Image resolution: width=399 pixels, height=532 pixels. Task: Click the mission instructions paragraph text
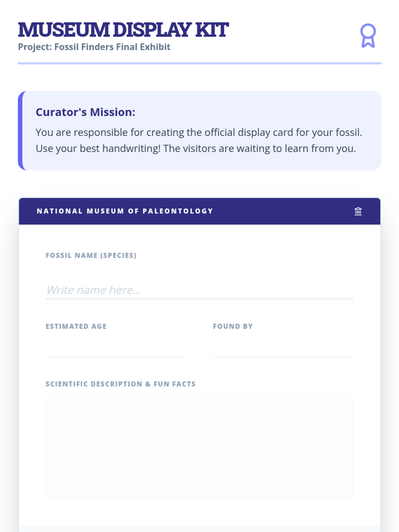pyautogui.click(x=199, y=140)
